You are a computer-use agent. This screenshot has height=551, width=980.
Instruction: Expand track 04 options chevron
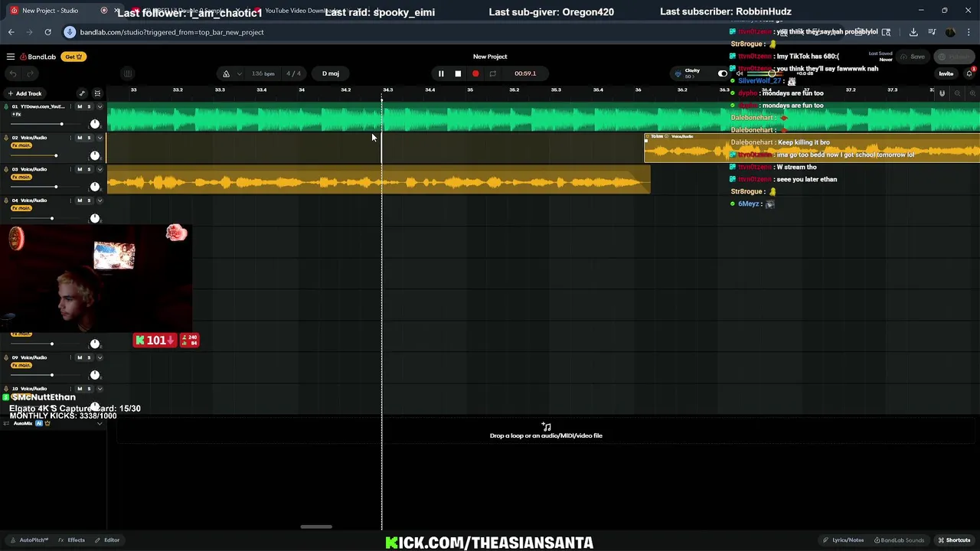point(100,201)
